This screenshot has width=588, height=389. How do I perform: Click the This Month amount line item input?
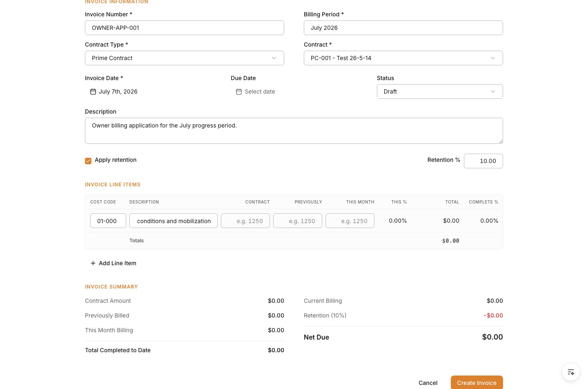point(350,221)
